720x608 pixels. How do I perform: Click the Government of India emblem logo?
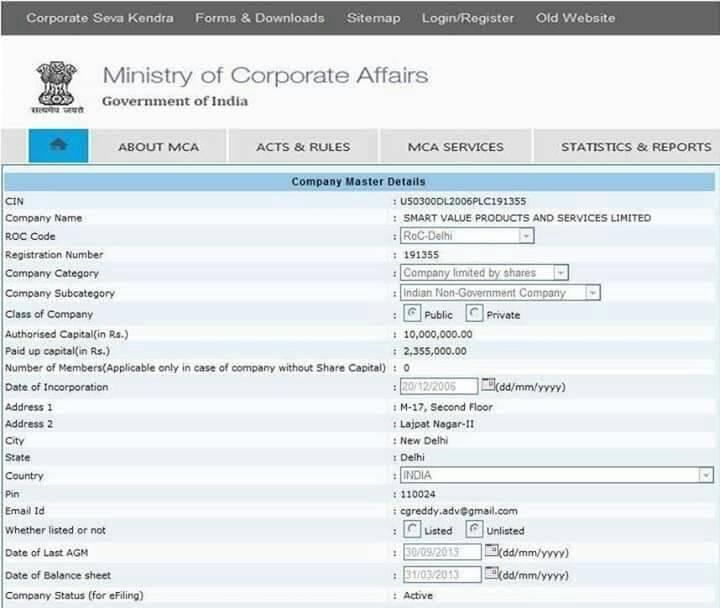click(57, 87)
